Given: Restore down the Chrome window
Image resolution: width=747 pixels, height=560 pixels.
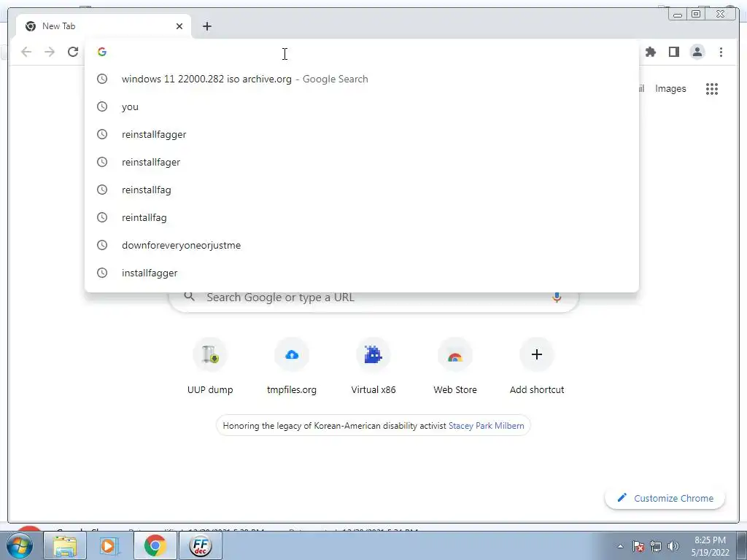Looking at the screenshot, I should 696,15.
